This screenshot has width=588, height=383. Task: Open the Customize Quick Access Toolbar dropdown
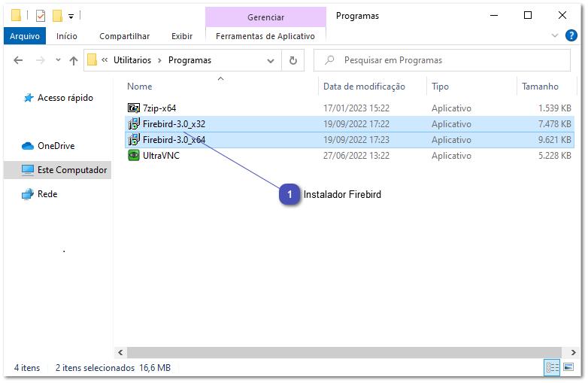click(71, 16)
